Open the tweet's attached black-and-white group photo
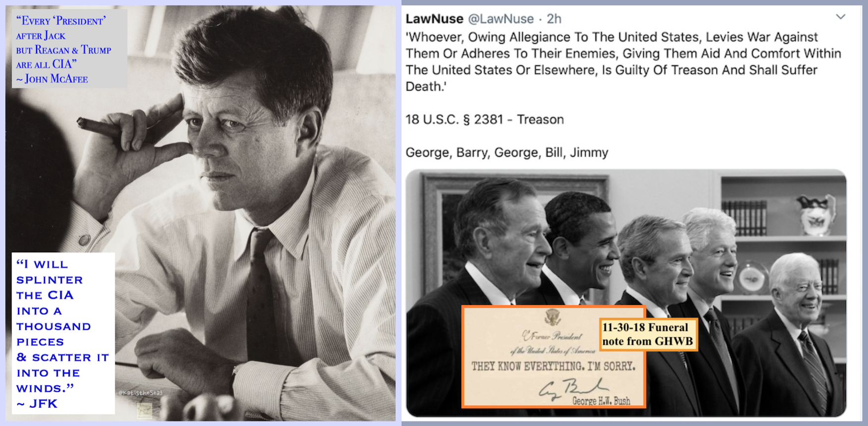The image size is (868, 426). tap(626, 293)
